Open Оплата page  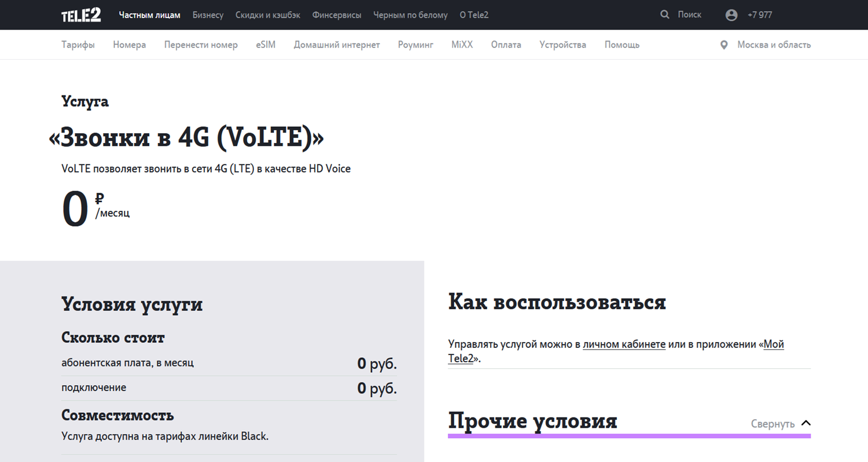(x=506, y=45)
